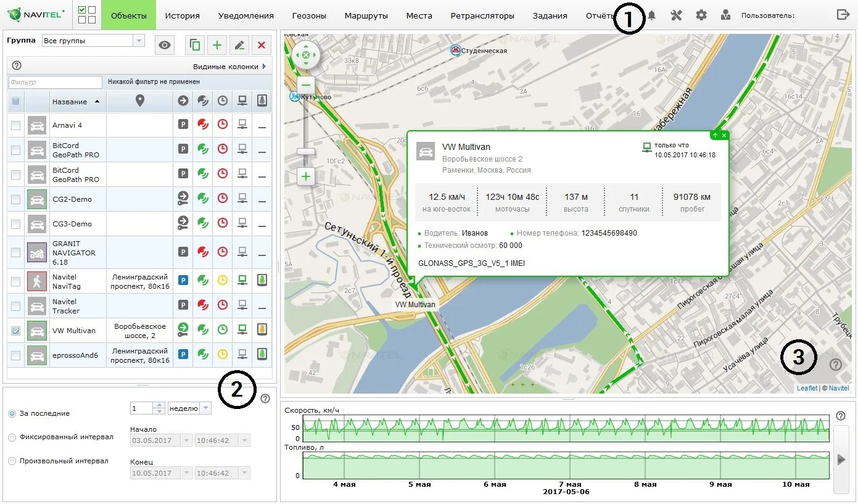Select 'Фиксированный интервал' radio button
Viewport: 858px width, 504px height.
12,437
